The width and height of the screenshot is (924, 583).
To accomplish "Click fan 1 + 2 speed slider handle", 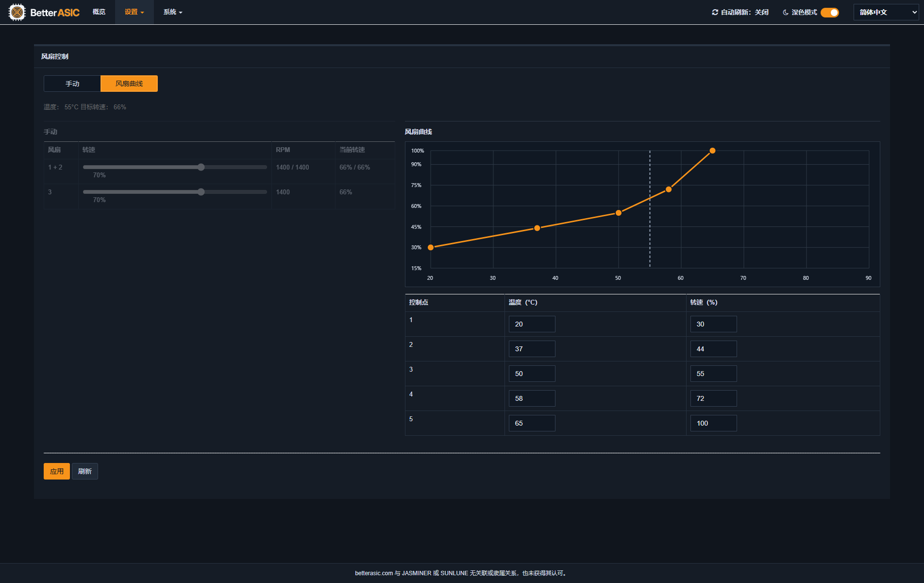I will (x=201, y=167).
